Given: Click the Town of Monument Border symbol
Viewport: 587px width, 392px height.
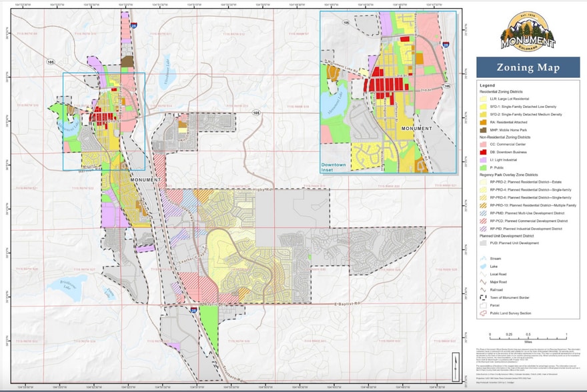Looking at the screenshot, I should (484, 299).
